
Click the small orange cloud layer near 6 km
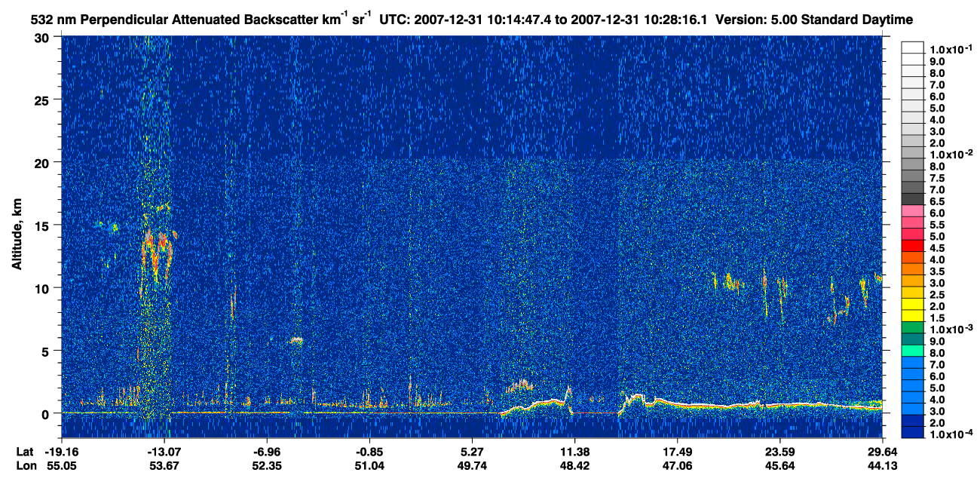(x=296, y=341)
